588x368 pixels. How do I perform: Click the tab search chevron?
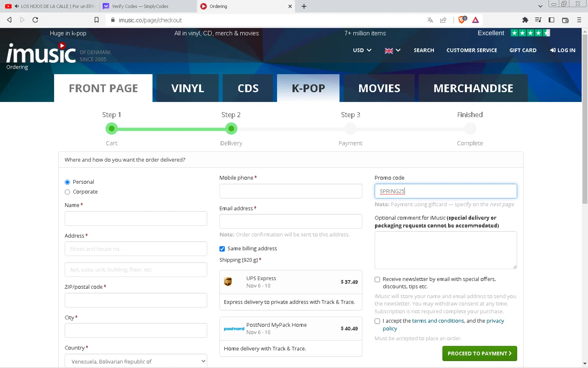click(x=540, y=6)
